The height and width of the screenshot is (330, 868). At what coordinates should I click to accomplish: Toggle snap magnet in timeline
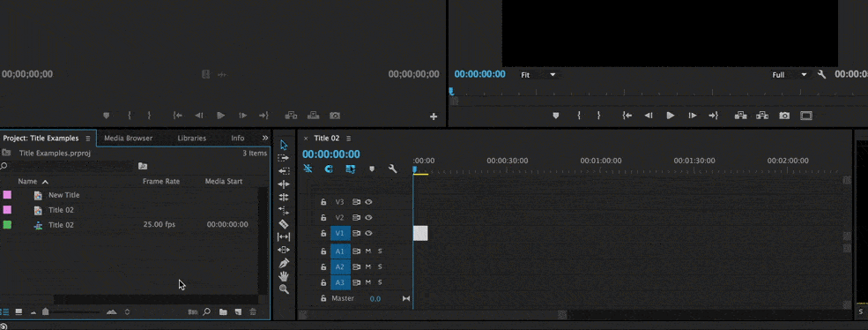click(329, 169)
